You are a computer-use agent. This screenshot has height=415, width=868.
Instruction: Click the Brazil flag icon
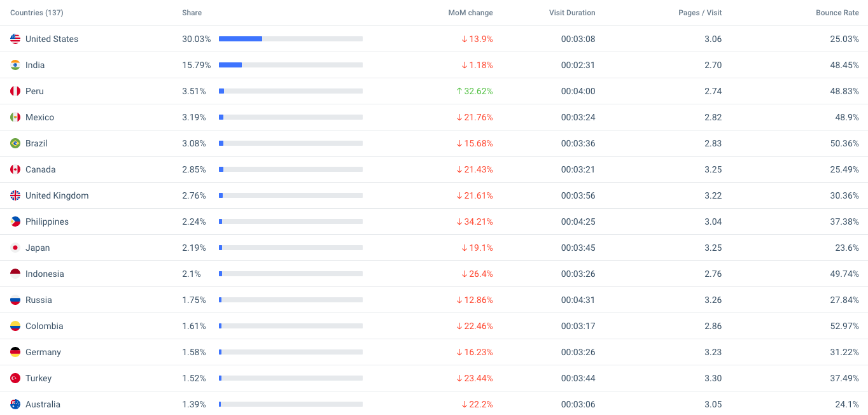coord(15,143)
